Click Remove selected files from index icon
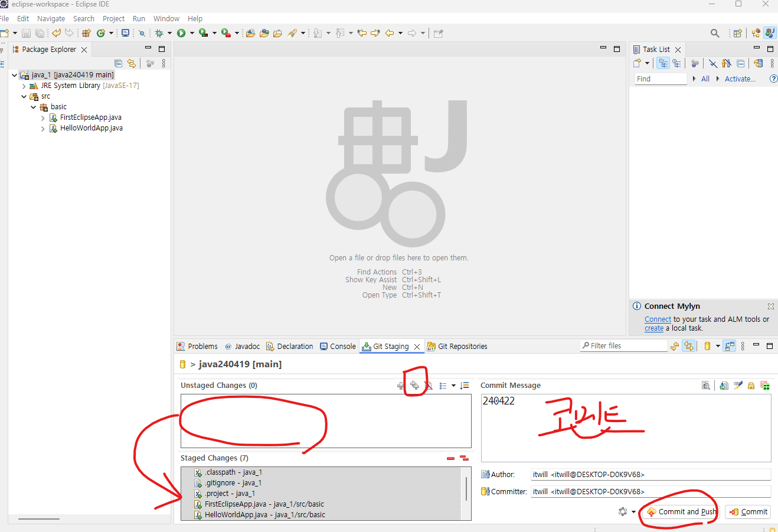 [x=451, y=458]
